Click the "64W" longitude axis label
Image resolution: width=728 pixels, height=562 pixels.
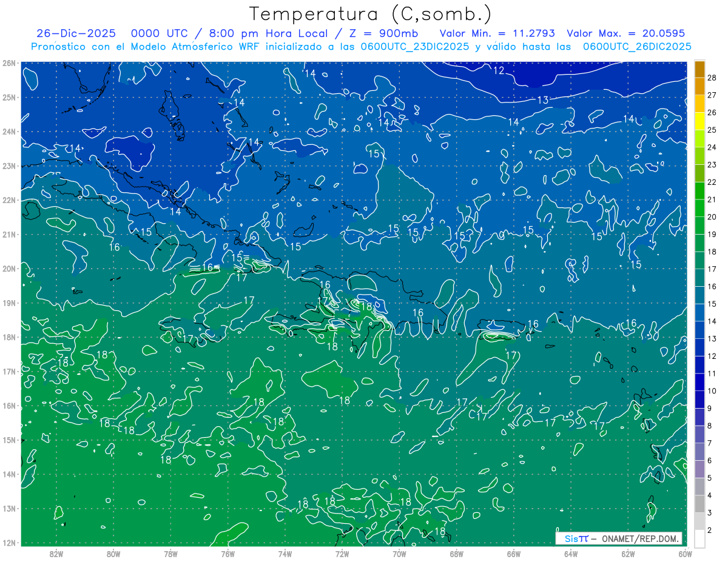coord(571,554)
